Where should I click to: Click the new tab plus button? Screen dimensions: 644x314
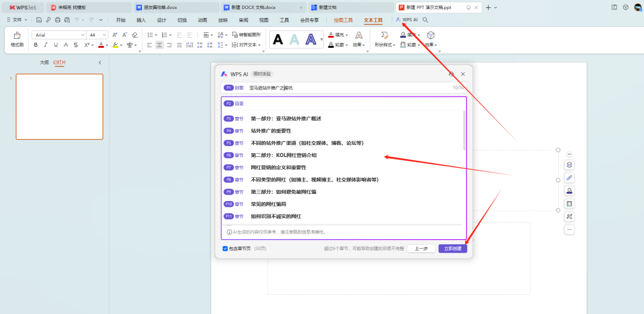point(488,7)
